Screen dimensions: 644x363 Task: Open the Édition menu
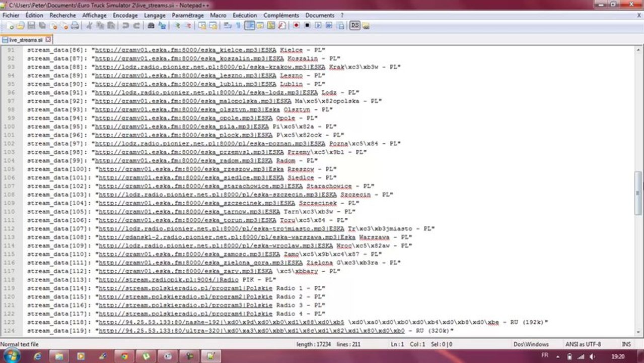click(34, 15)
